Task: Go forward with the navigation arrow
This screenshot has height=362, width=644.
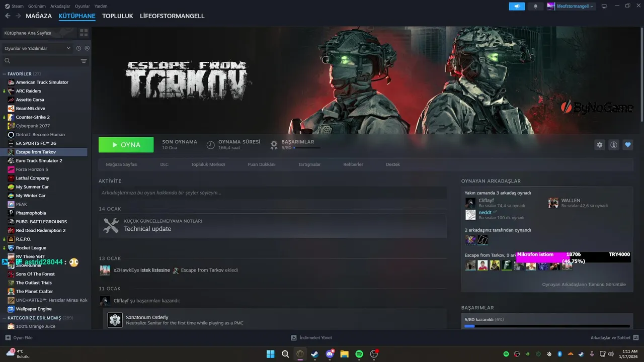Action: [x=18, y=16]
